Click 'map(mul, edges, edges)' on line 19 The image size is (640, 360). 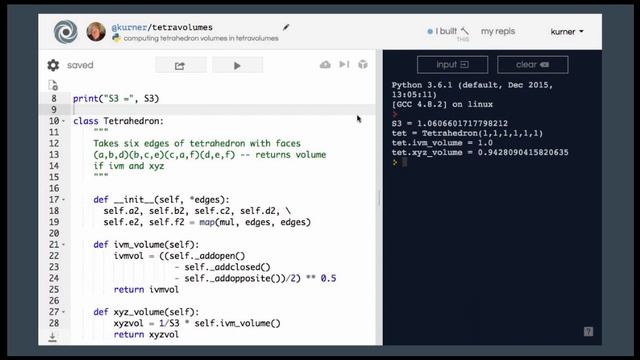(255, 222)
